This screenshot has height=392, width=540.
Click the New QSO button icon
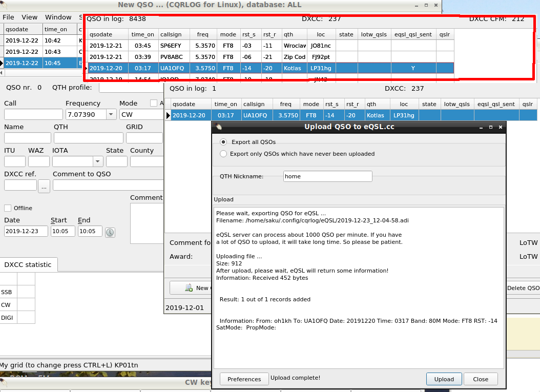[x=189, y=288]
